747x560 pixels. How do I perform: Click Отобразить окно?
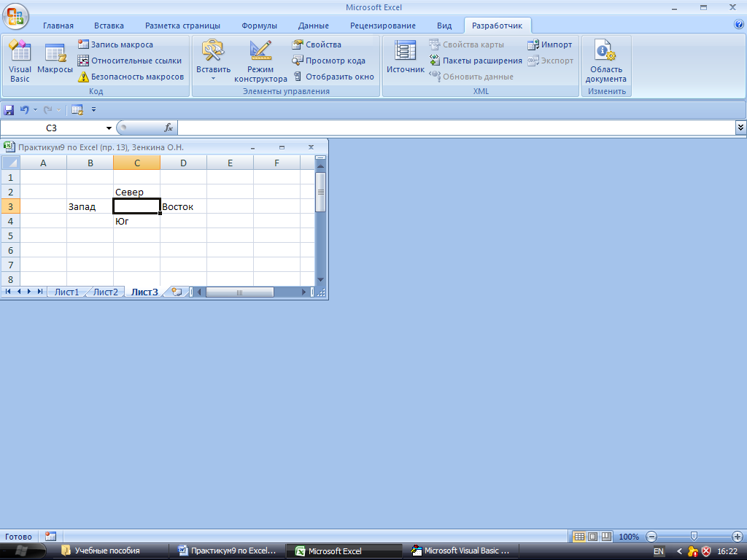click(x=333, y=77)
